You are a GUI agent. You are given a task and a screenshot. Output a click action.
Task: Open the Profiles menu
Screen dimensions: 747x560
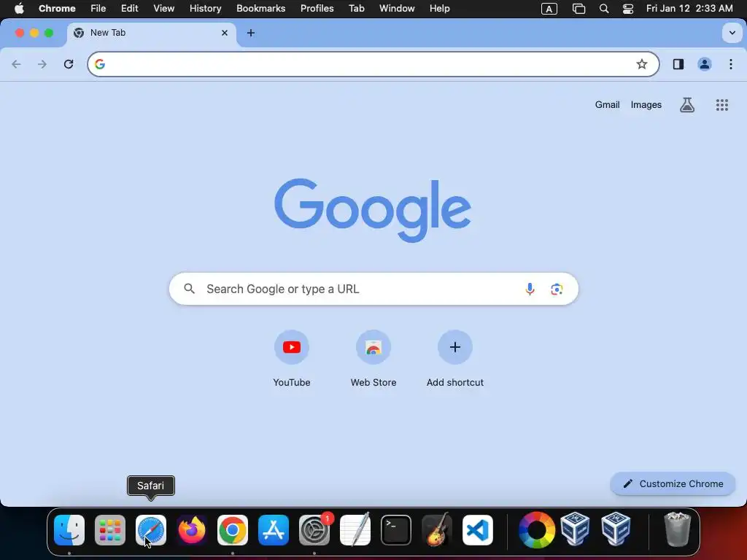click(317, 9)
